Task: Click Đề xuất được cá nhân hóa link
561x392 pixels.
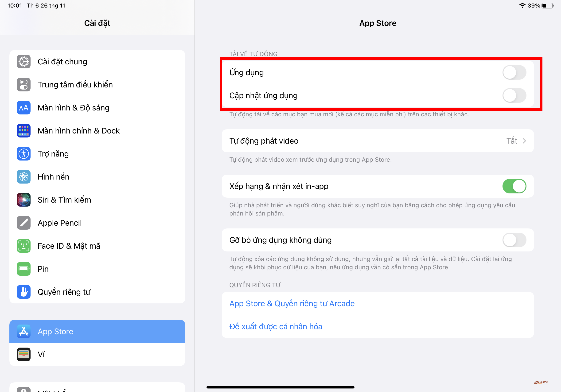Action: click(276, 326)
